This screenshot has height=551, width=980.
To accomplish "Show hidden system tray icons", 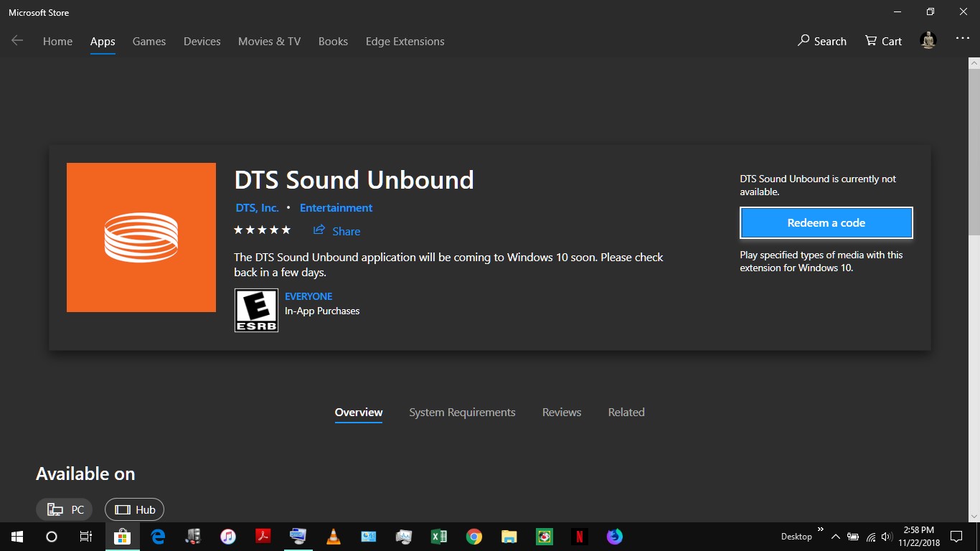I will point(836,537).
